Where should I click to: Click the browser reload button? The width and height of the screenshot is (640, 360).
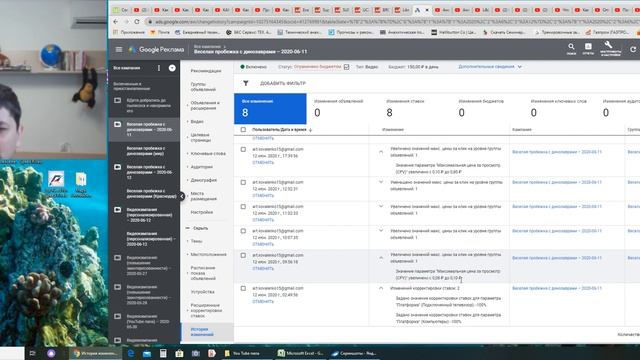pos(137,22)
